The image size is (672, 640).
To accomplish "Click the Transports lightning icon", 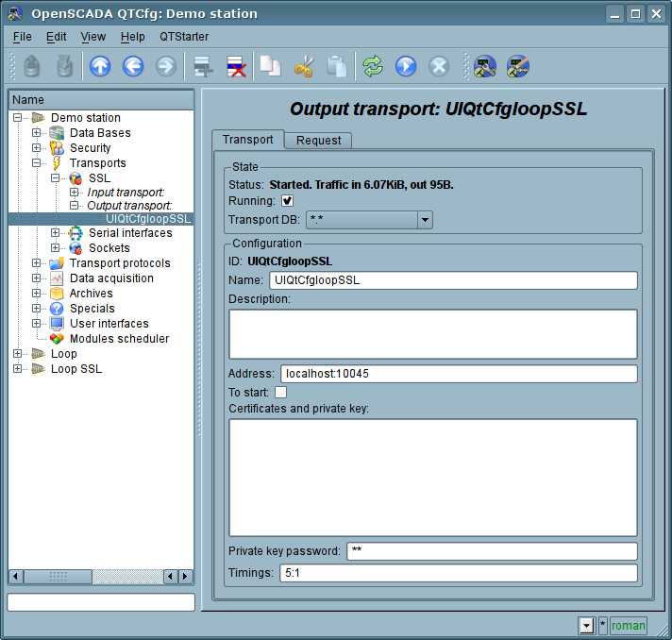I will pyautogui.click(x=57, y=163).
